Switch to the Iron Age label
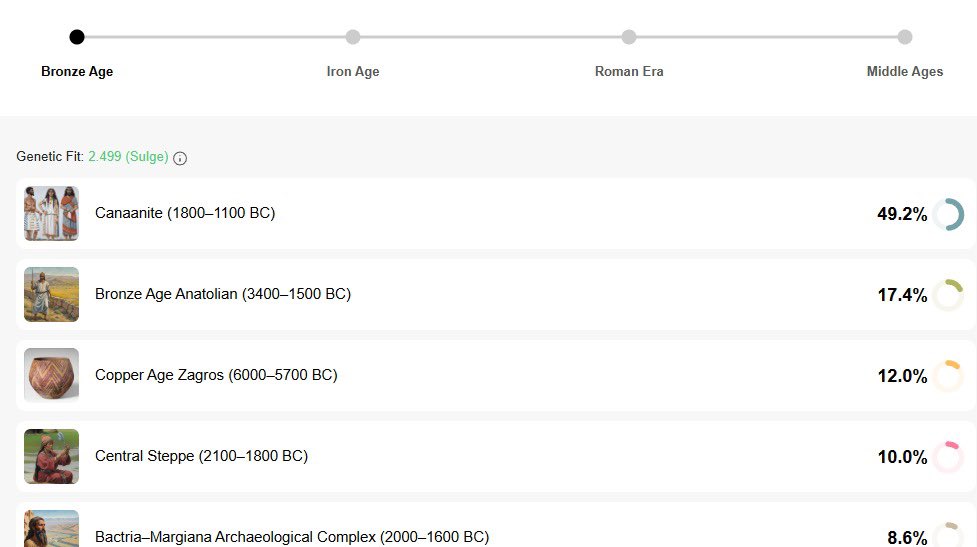The image size is (977, 547). pos(353,72)
